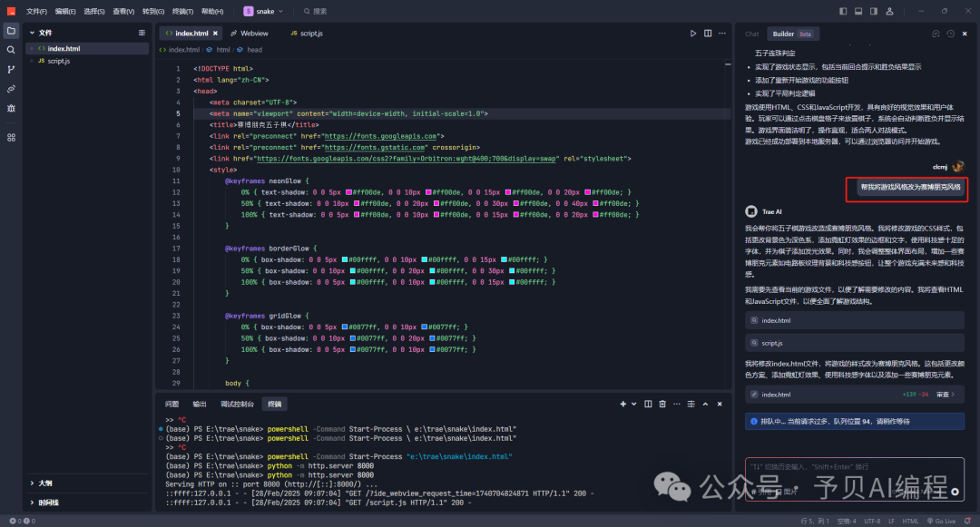Open chat history clock icon
This screenshot has width=980, height=527.
click(x=949, y=34)
